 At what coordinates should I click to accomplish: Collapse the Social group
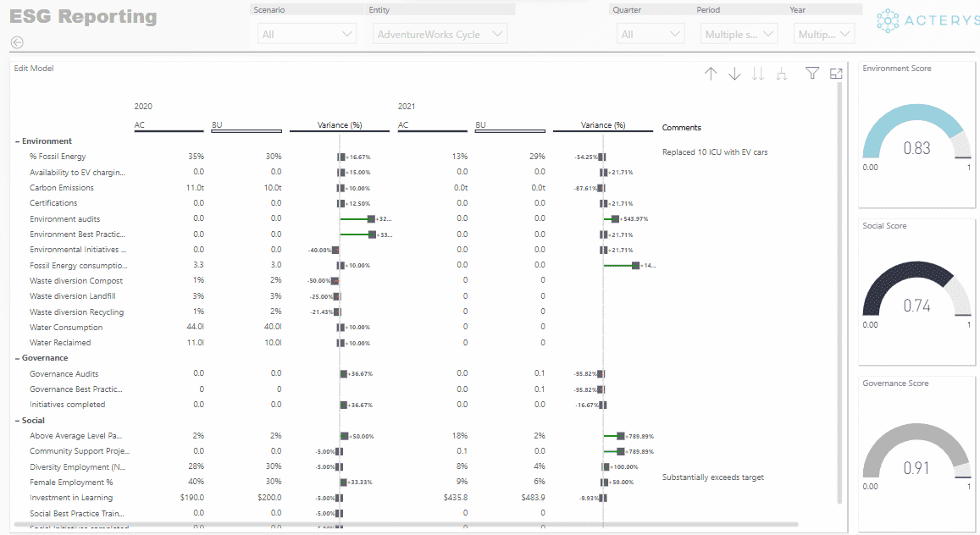point(18,421)
